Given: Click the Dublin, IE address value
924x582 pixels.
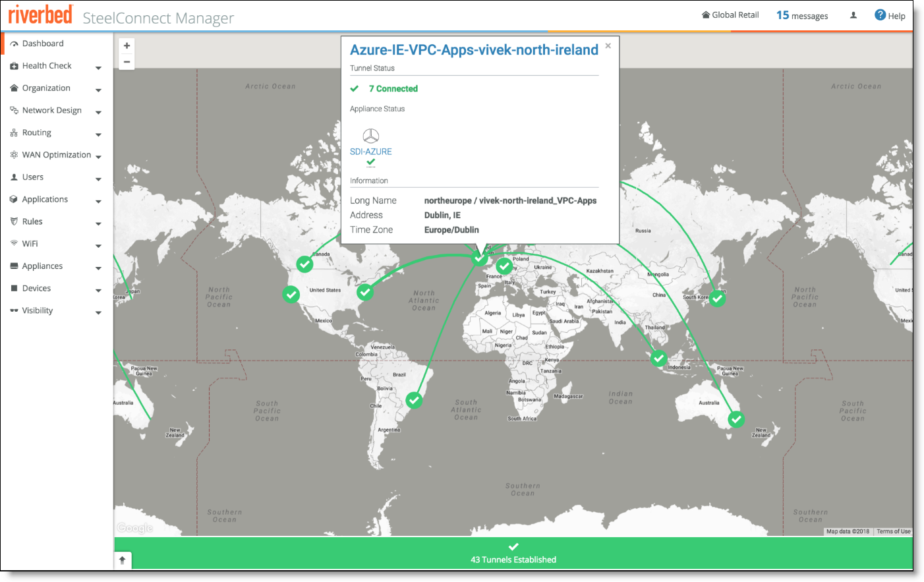Looking at the screenshot, I should point(442,216).
